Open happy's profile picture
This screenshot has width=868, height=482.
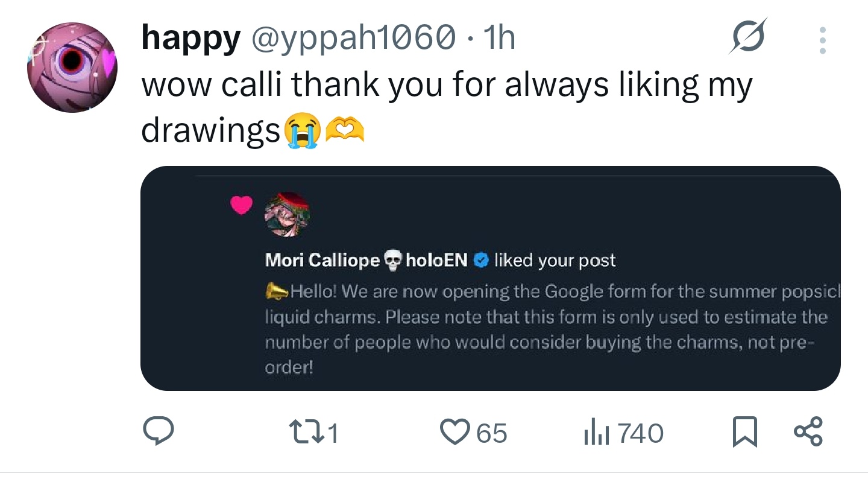tap(71, 68)
